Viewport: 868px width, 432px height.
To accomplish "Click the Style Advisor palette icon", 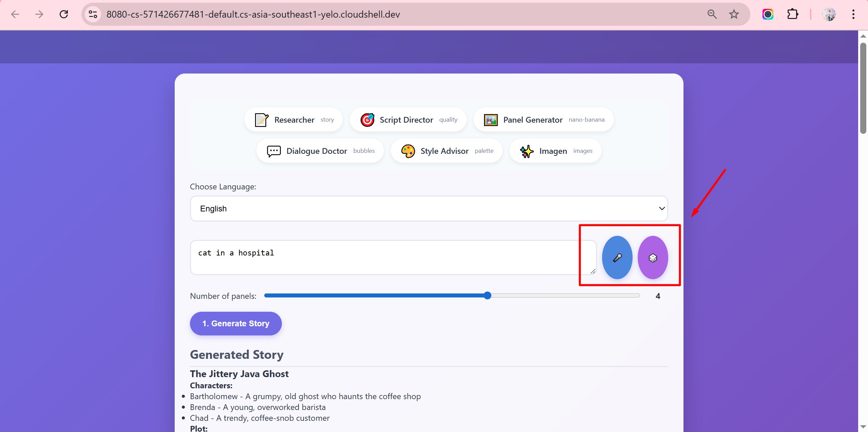I will [x=408, y=151].
